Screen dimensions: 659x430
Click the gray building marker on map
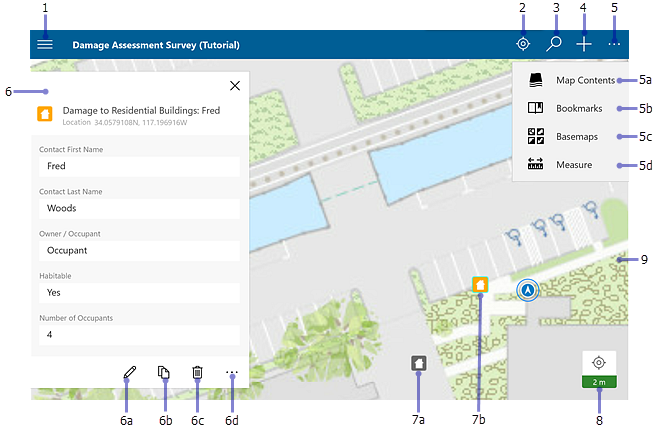tap(420, 363)
